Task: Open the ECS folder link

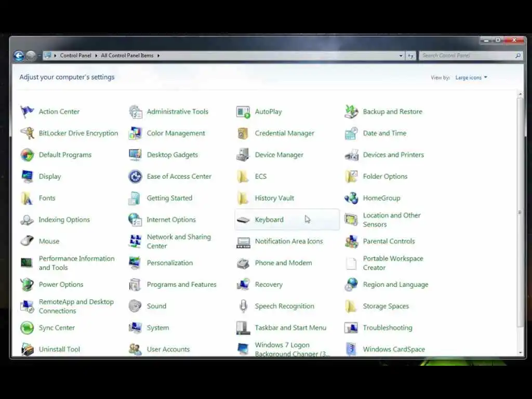Action: pos(261,177)
